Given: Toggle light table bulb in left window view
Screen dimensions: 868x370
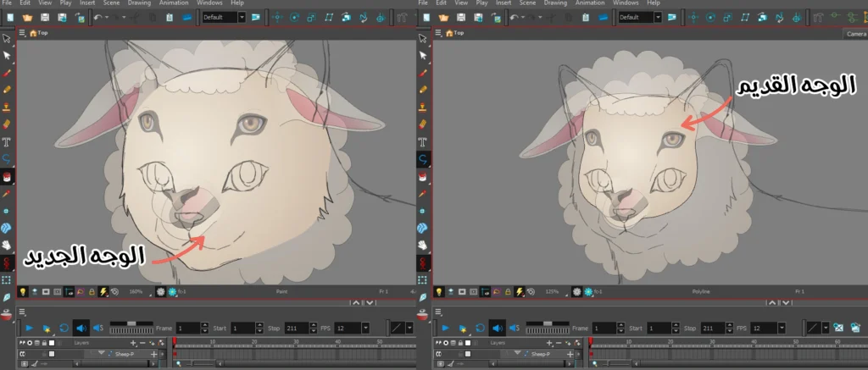Looking at the screenshot, I should pyautogui.click(x=23, y=291).
